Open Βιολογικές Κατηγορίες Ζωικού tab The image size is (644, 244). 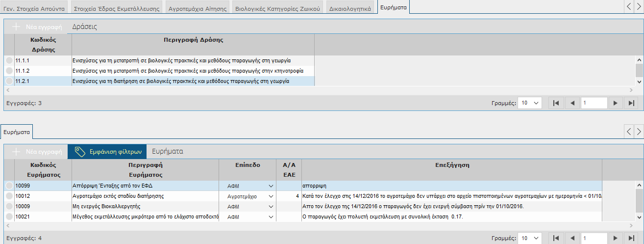277,8
